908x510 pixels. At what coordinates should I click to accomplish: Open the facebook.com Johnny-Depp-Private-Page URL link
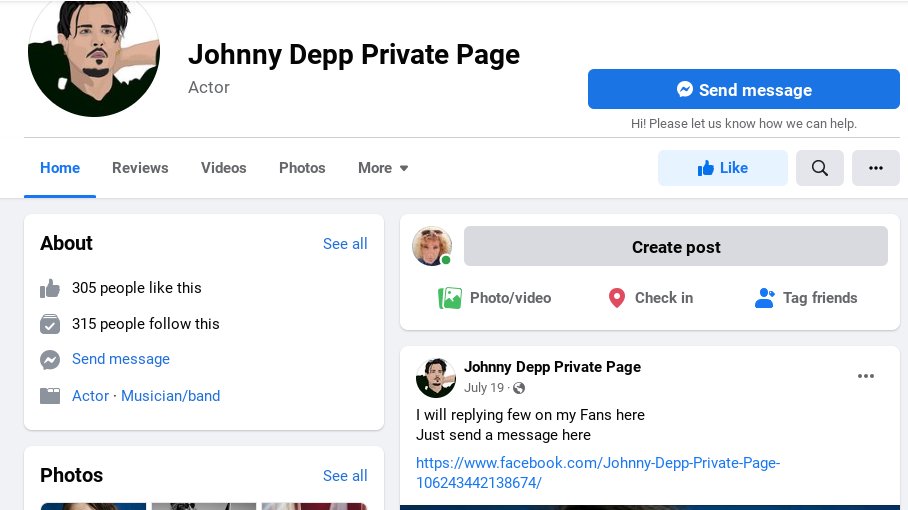coord(598,472)
